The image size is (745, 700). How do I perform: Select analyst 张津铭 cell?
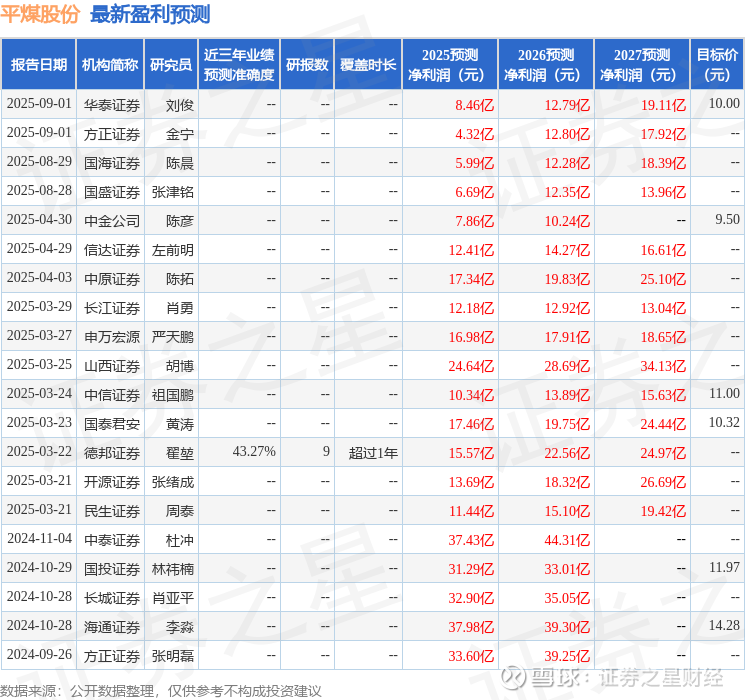172,192
